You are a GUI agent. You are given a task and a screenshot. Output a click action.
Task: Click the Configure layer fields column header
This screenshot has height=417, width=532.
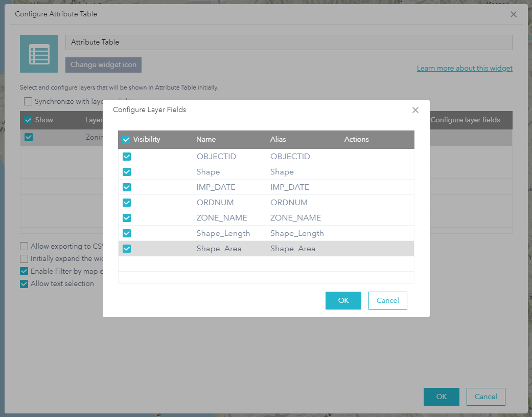coord(465,120)
